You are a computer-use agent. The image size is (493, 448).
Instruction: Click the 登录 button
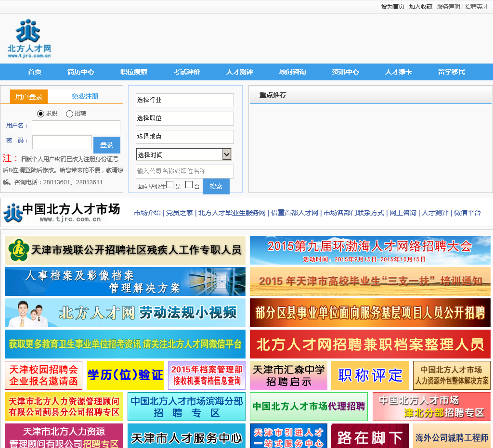pyautogui.click(x=107, y=145)
